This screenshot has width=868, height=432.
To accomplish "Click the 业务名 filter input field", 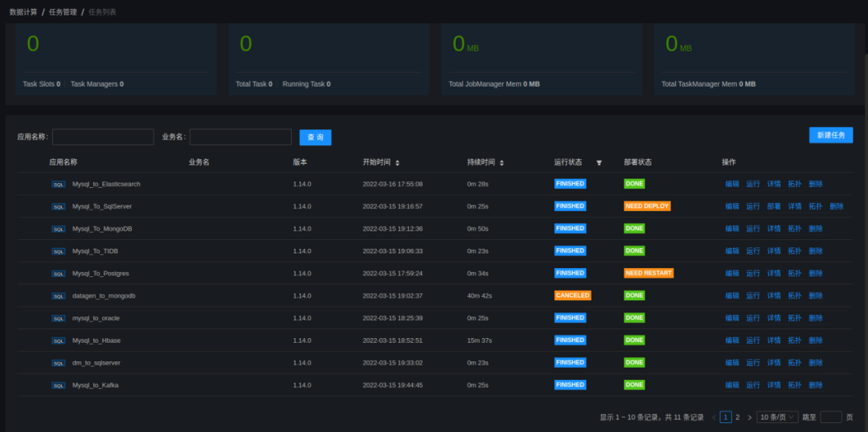I will (240, 137).
